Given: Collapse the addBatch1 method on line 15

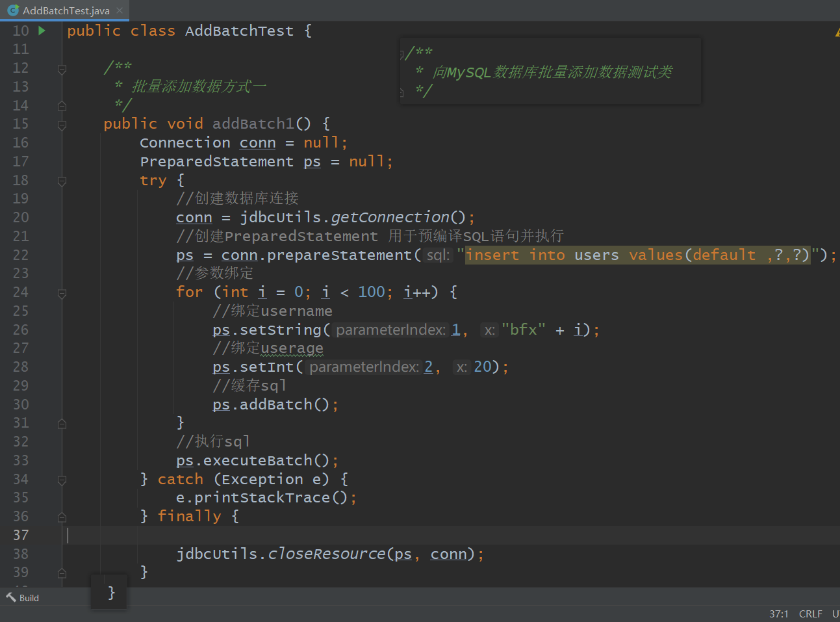Looking at the screenshot, I should tap(62, 124).
